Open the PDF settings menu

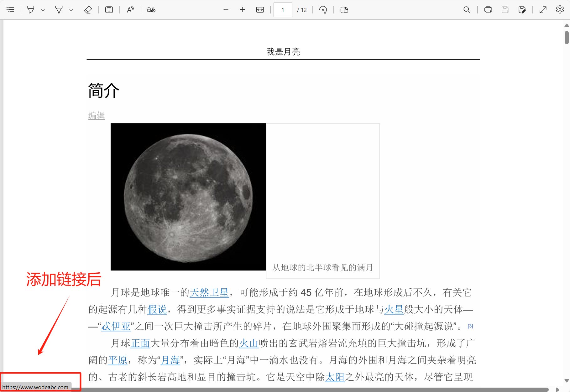[559, 10]
